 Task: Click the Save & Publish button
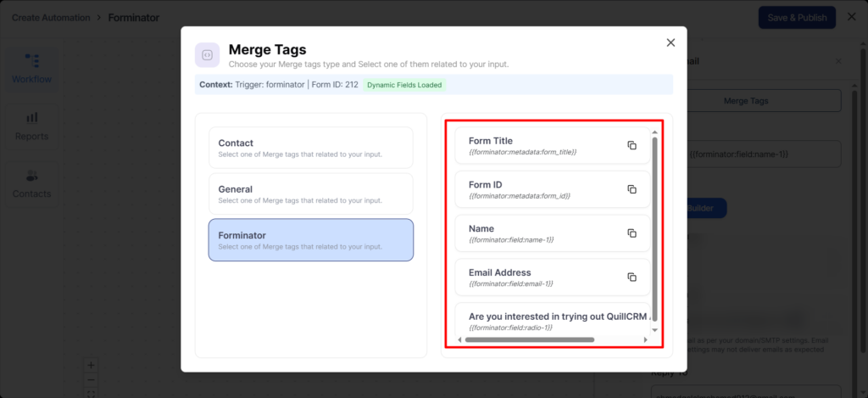797,17
